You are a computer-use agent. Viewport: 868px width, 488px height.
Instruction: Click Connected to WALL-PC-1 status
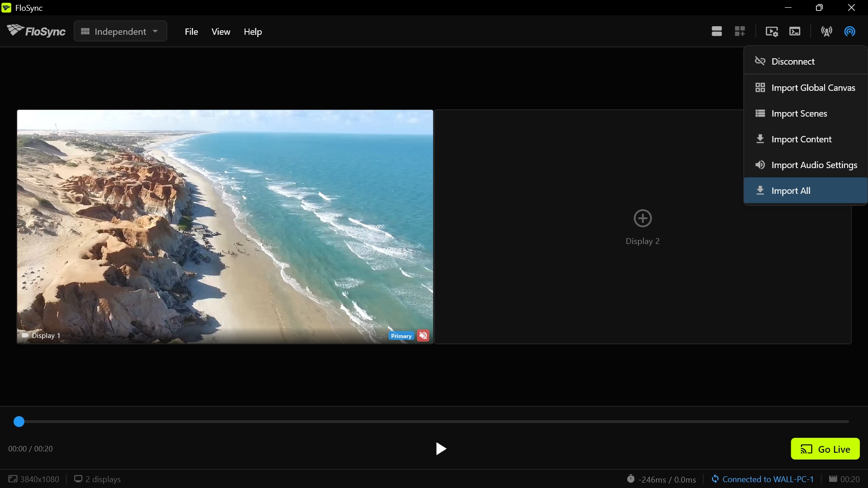[762, 479]
